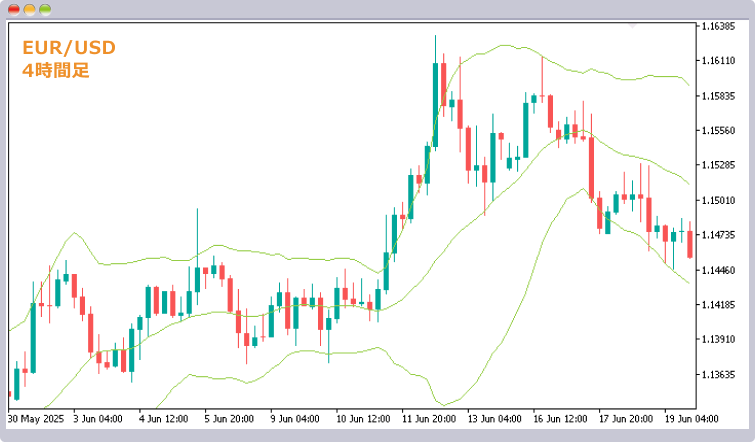Screen dimensions: 755x442
Task: Select the 1.16385 price axis label
Action: tap(718, 27)
